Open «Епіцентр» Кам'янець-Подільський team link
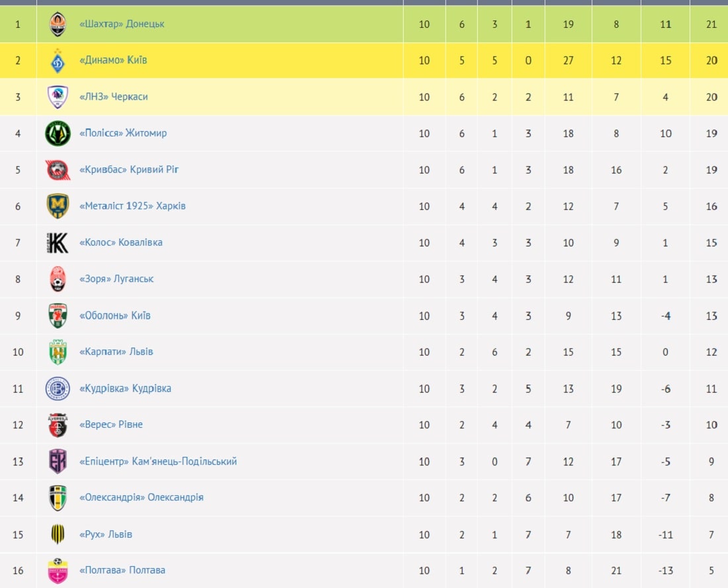The height and width of the screenshot is (588, 728). (x=158, y=461)
